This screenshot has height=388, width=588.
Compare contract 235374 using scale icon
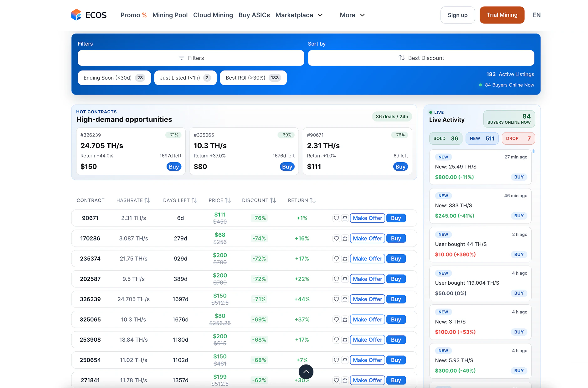(345, 259)
